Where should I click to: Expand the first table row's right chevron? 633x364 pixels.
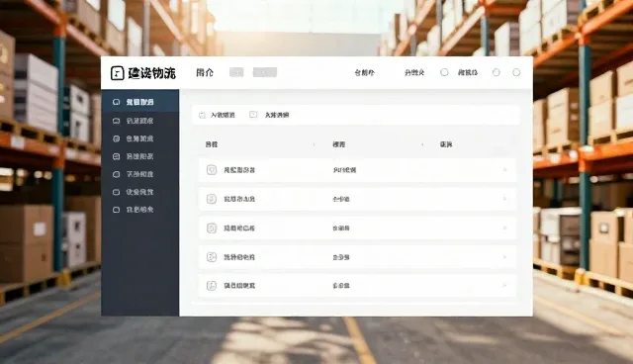point(504,170)
